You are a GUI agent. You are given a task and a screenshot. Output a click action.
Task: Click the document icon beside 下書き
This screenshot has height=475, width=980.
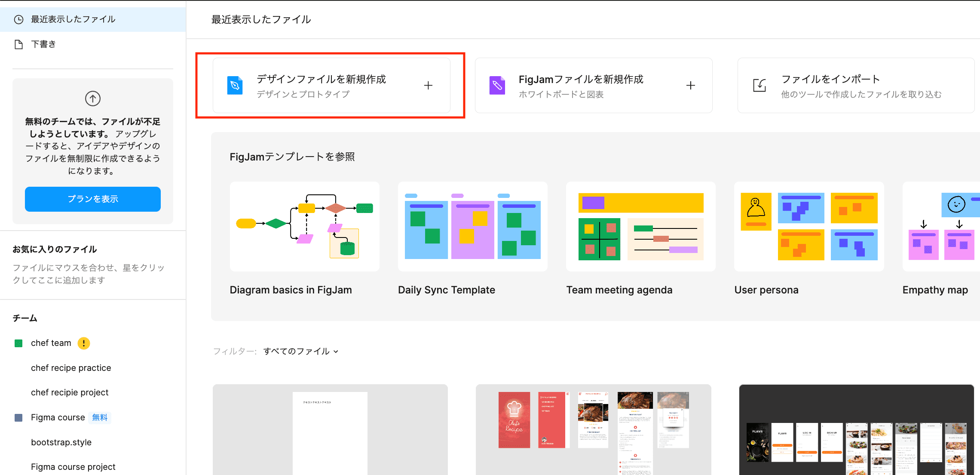tap(18, 44)
